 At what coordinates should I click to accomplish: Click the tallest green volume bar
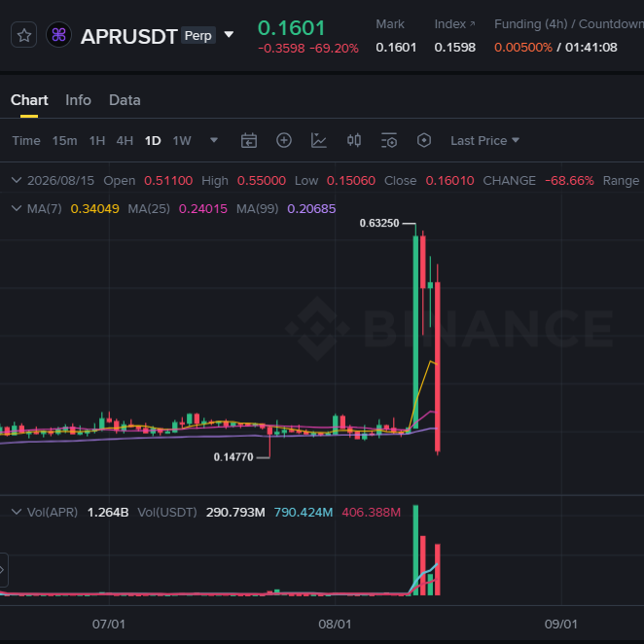point(415,550)
